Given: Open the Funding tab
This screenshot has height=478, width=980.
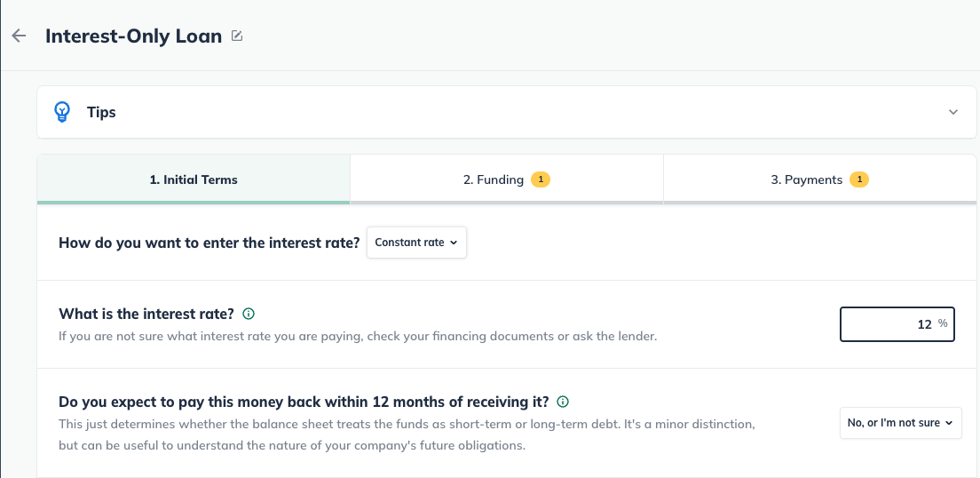Looking at the screenshot, I should pyautogui.click(x=494, y=179).
